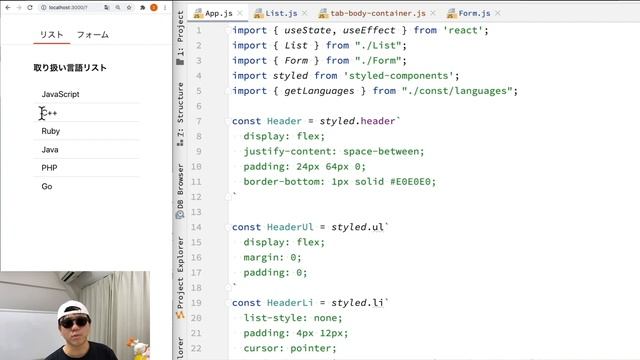Image resolution: width=640 pixels, height=360 pixels.
Task: Click 'cursor: pointer;' on line 22
Action: point(290,348)
